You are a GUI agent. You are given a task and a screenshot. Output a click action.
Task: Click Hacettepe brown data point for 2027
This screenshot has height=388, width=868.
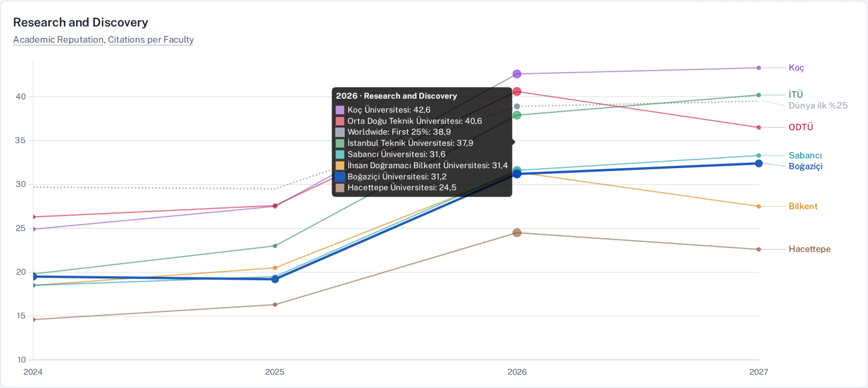tap(758, 250)
